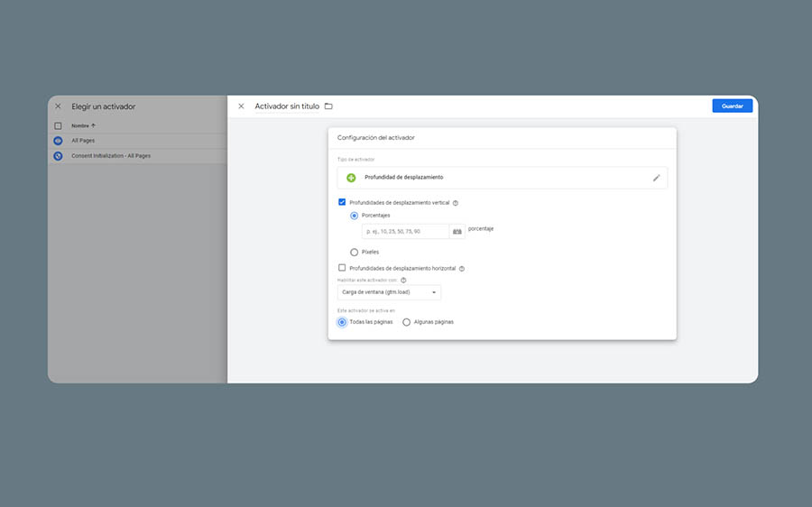Open help for horizontal scroll depths
812x507 pixels.
tap(462, 269)
